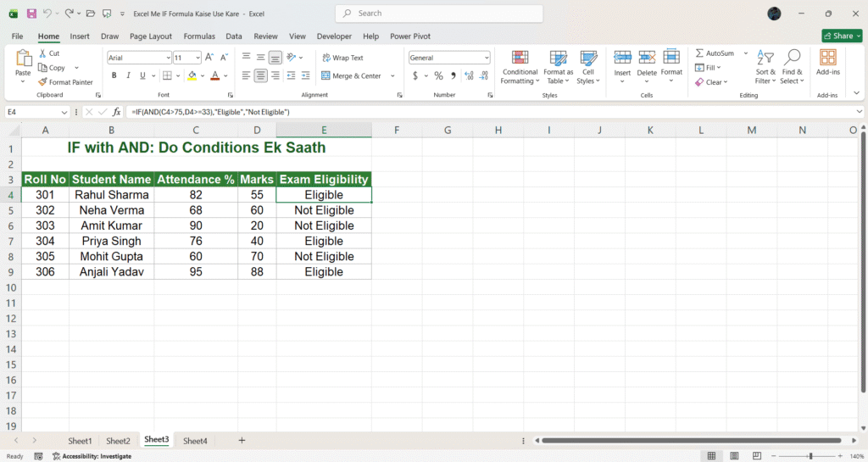This screenshot has height=462, width=868.
Task: Toggle Align Right
Action: tap(275, 75)
